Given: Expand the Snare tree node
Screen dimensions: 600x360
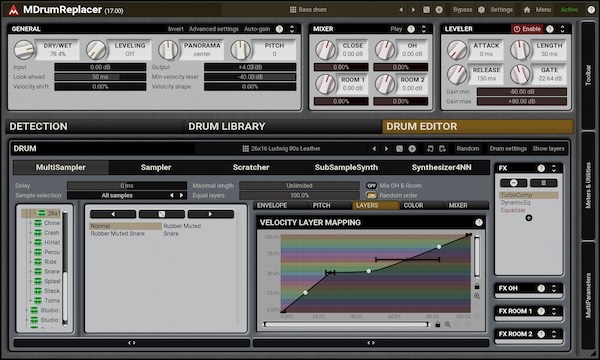Looking at the screenshot, I should click(30, 271).
